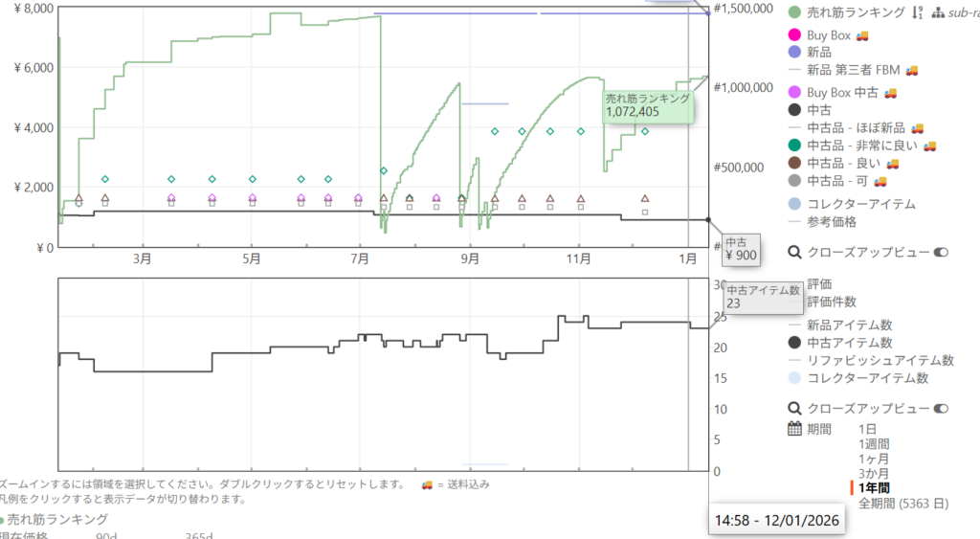The image size is (980, 539).
Task: Click the 中古 ¥ 900 price tooltip label
Action: [742, 249]
